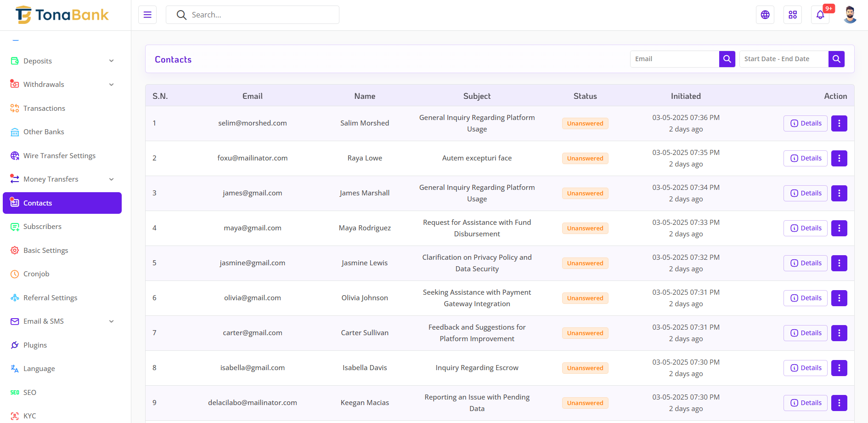Open Wire Transfer Settings in sidebar
Viewport: 868px width, 423px height.
59,156
